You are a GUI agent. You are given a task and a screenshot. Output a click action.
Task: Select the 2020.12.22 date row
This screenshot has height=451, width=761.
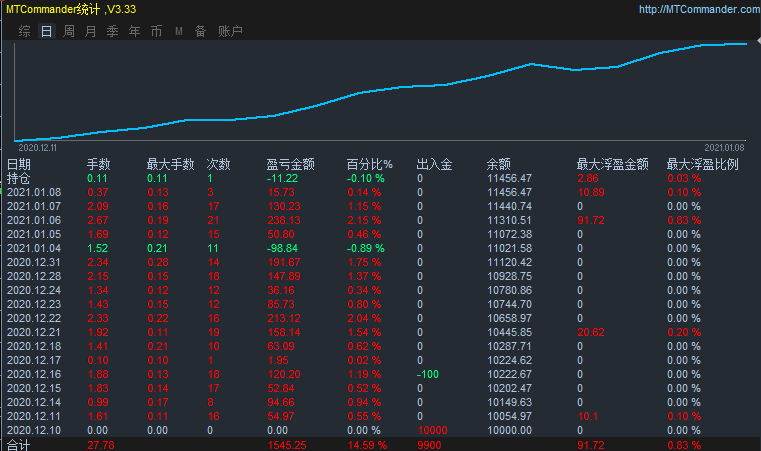pyautogui.click(x=34, y=319)
